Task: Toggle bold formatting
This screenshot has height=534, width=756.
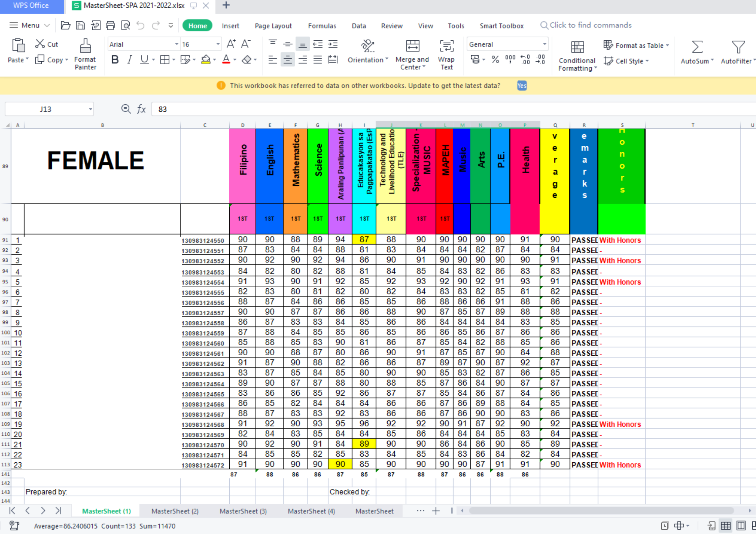Action: (114, 60)
